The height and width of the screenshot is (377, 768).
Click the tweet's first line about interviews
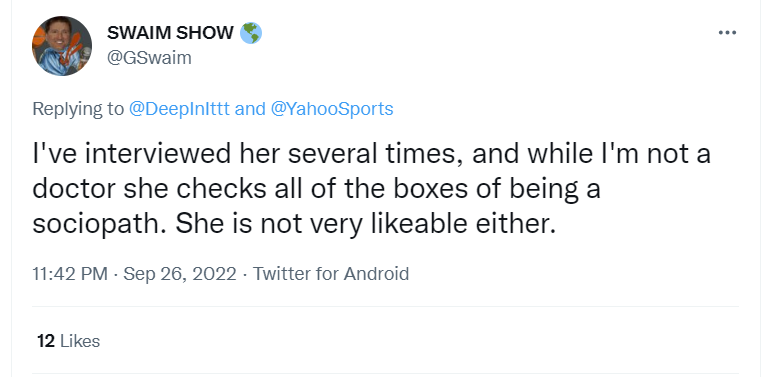(371, 154)
